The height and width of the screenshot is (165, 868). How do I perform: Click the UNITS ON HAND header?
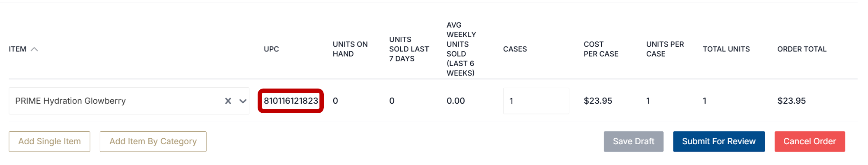tap(350, 49)
